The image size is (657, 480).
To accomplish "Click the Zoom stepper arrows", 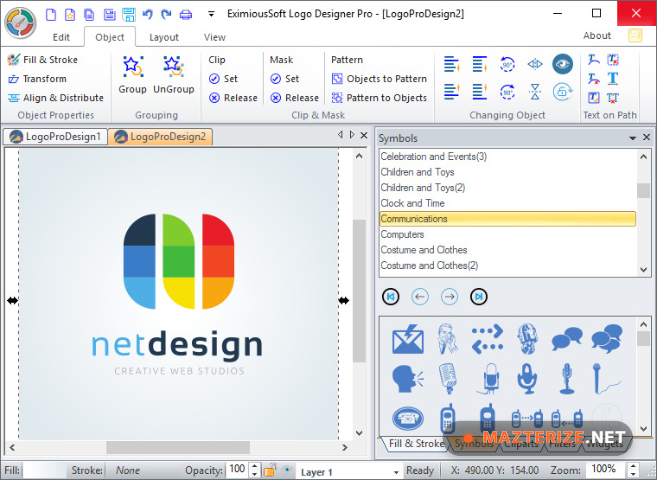I will [x=634, y=470].
